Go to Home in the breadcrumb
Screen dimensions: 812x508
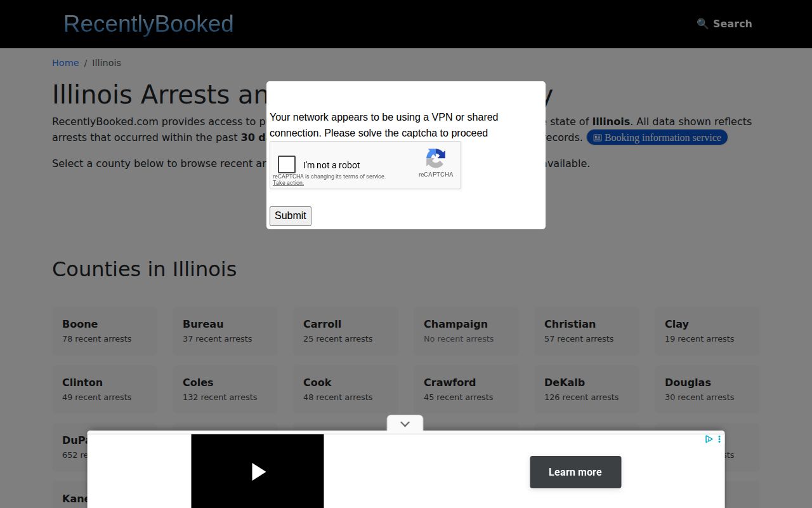(65, 63)
